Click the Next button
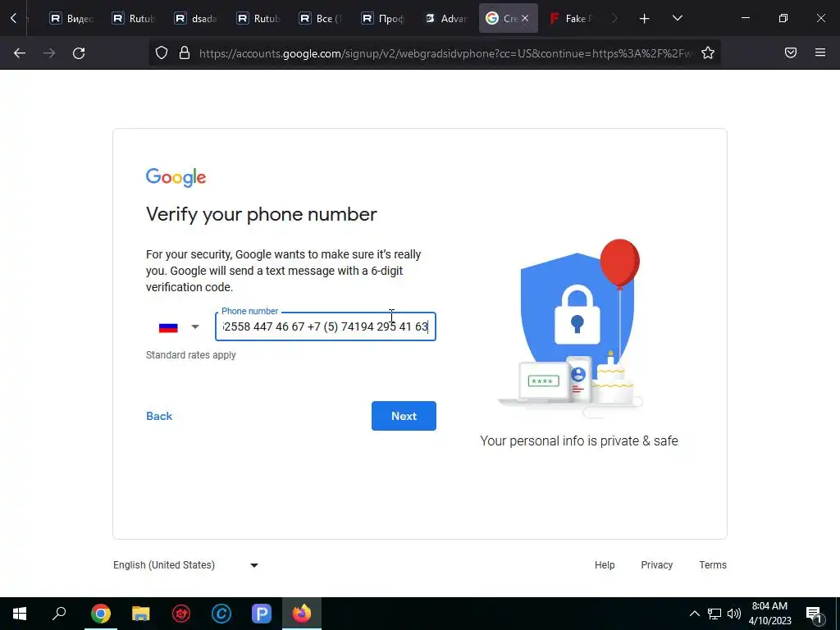 click(x=404, y=416)
